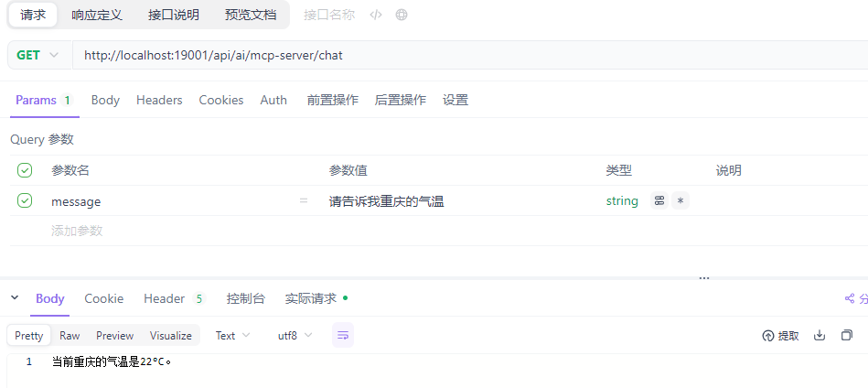868x388 pixels.
Task: Click the 添加参数 add parameter field
Action: point(77,231)
